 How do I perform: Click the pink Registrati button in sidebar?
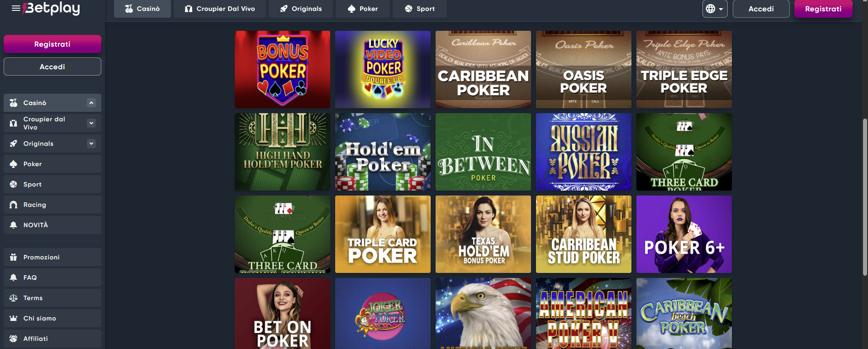(52, 44)
